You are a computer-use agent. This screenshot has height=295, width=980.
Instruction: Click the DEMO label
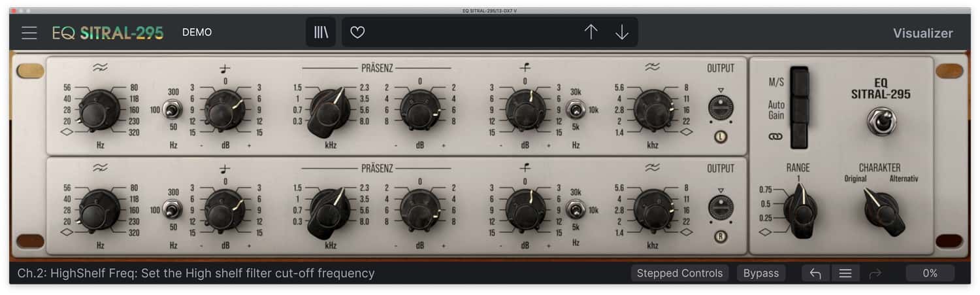[197, 32]
